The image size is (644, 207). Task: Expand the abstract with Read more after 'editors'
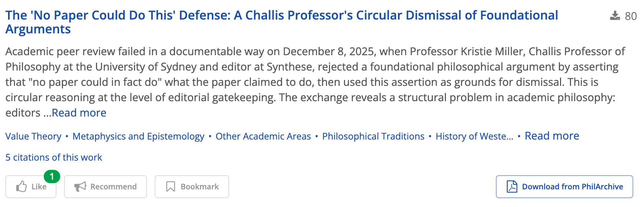pos(79,113)
